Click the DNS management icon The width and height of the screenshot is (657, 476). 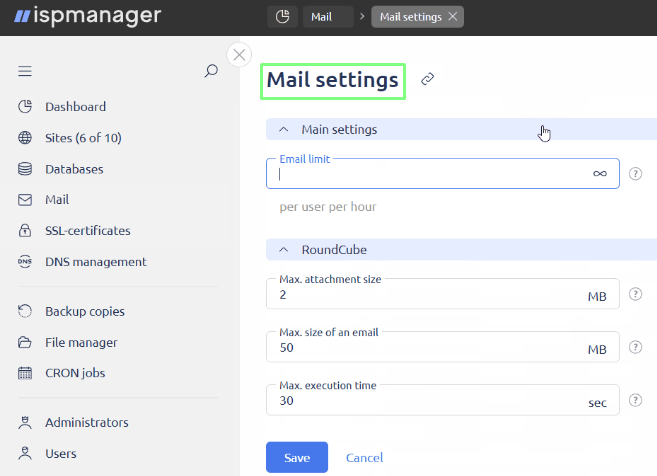[x=25, y=261]
